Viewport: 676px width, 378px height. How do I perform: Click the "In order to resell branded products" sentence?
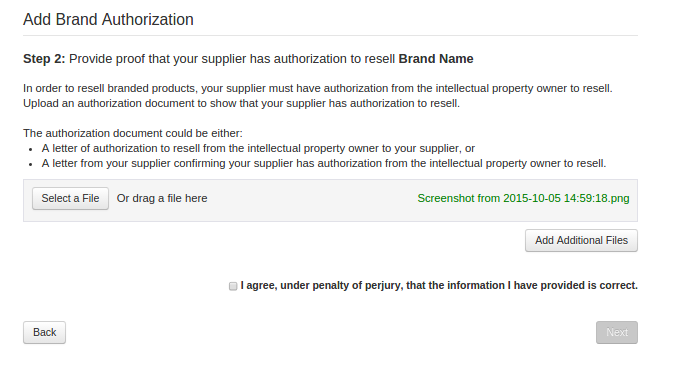click(318, 88)
